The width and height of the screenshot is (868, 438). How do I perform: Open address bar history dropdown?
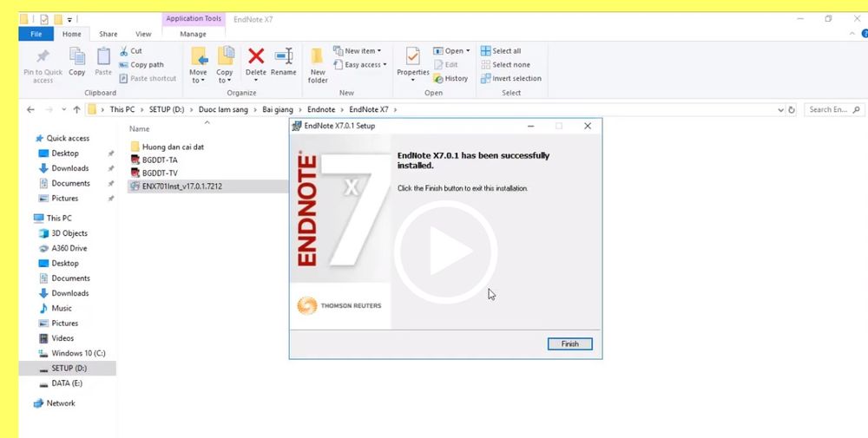pos(780,110)
